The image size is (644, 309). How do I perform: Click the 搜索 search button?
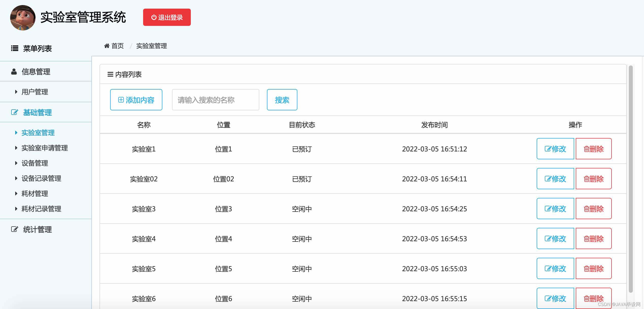click(x=282, y=100)
